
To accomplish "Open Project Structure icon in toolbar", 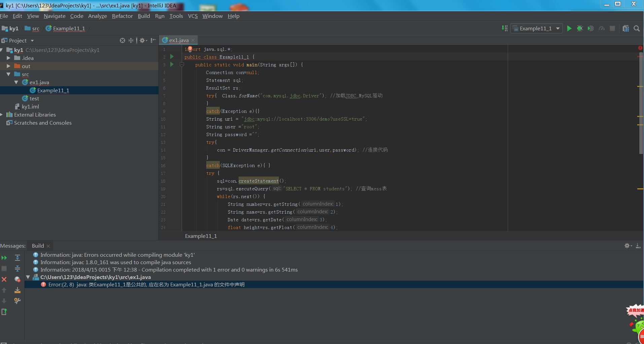I will click(626, 29).
